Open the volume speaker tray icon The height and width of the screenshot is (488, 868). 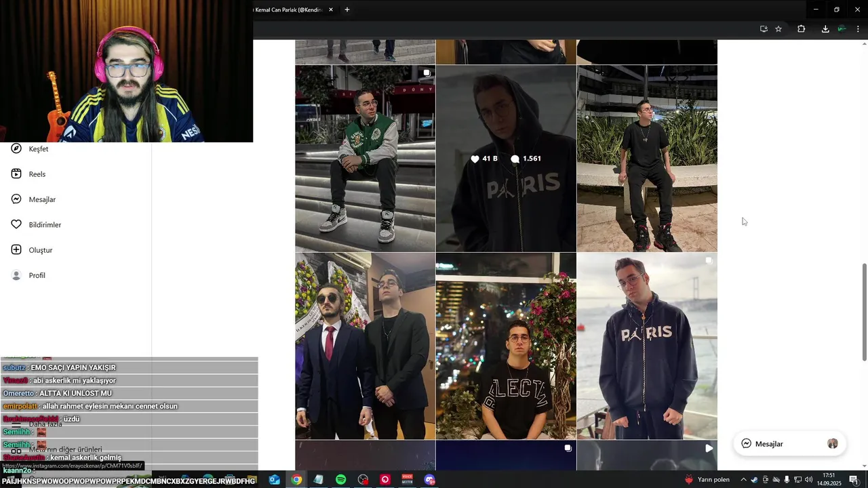808,480
